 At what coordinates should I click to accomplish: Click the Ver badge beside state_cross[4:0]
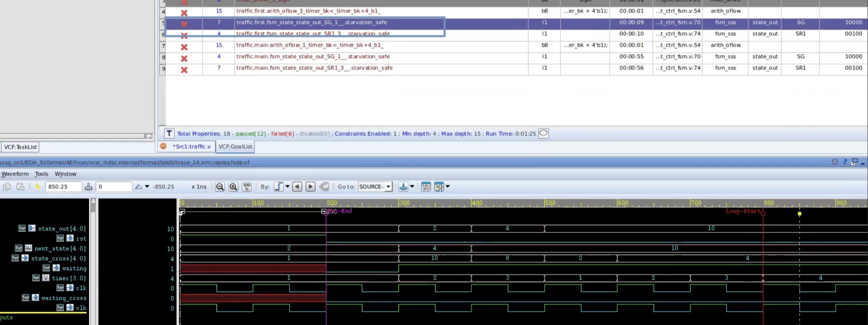pos(15,258)
